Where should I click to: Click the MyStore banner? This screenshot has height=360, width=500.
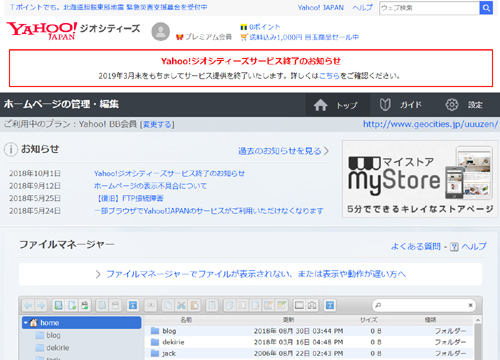tap(420, 179)
